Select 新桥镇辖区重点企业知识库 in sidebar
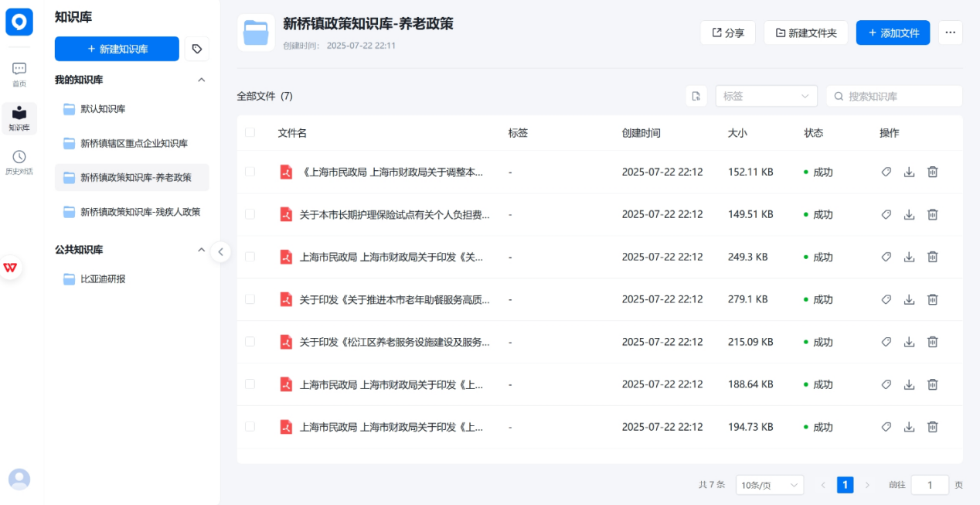Image resolution: width=980 pixels, height=505 pixels. pyautogui.click(x=134, y=143)
